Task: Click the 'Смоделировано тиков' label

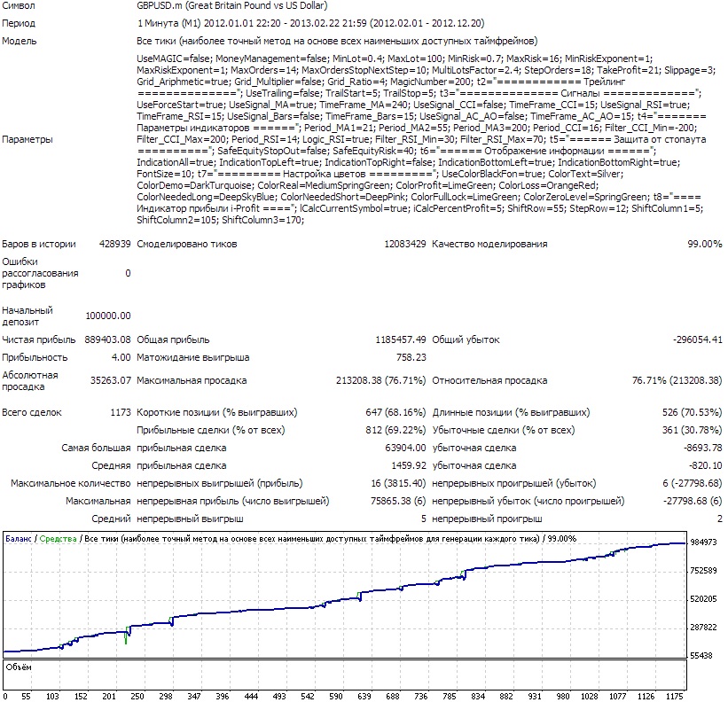Action: coord(186,244)
